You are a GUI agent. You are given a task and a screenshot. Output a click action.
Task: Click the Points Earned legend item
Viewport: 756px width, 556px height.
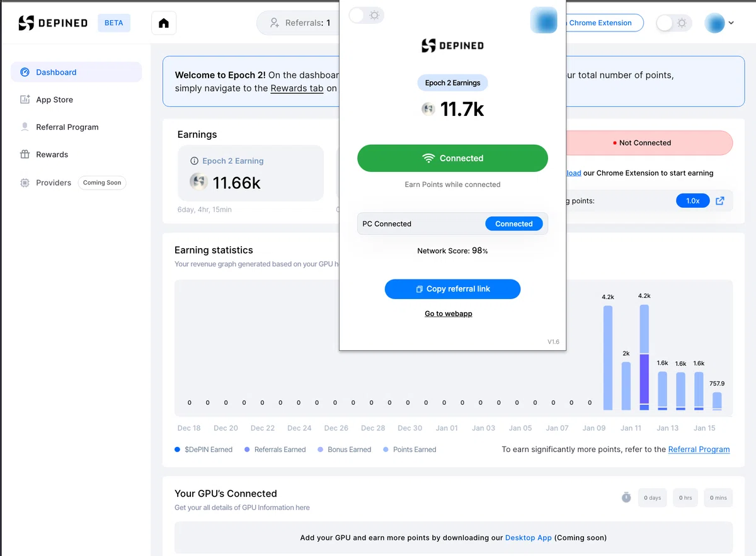[409, 450]
